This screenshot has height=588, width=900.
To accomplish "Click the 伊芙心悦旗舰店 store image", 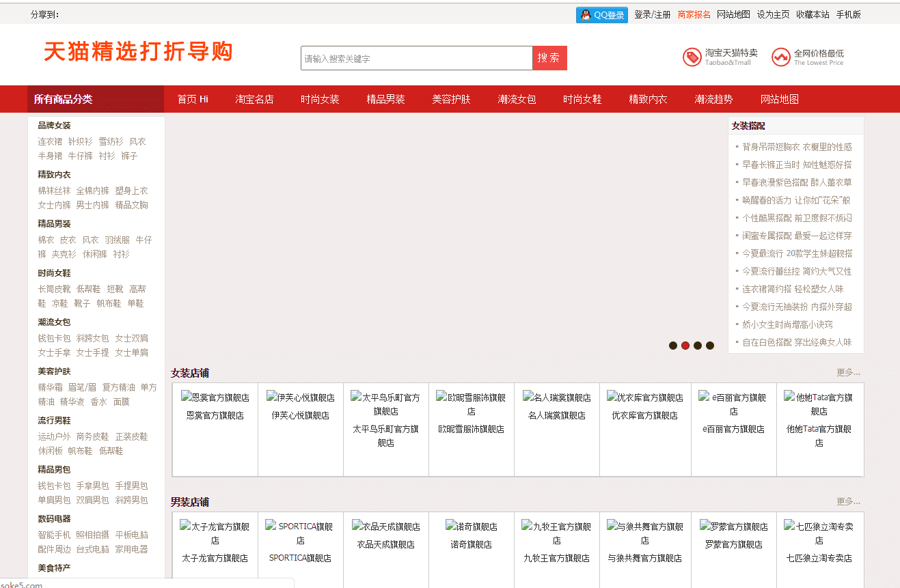I will coord(301,397).
